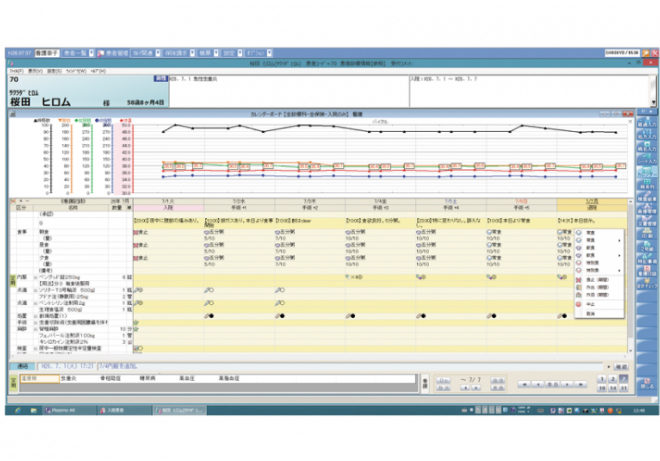Click the 連絡 button
The width and height of the screenshot is (660, 461).
coord(22,367)
